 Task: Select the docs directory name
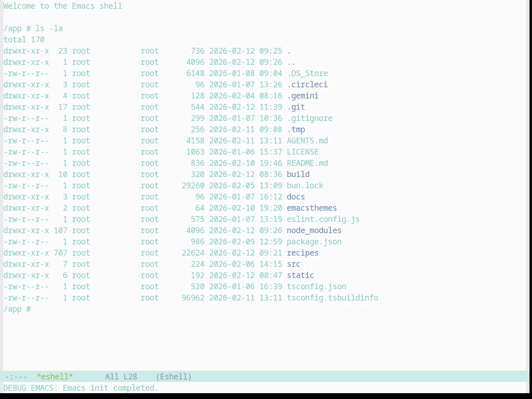pyautogui.click(x=296, y=197)
